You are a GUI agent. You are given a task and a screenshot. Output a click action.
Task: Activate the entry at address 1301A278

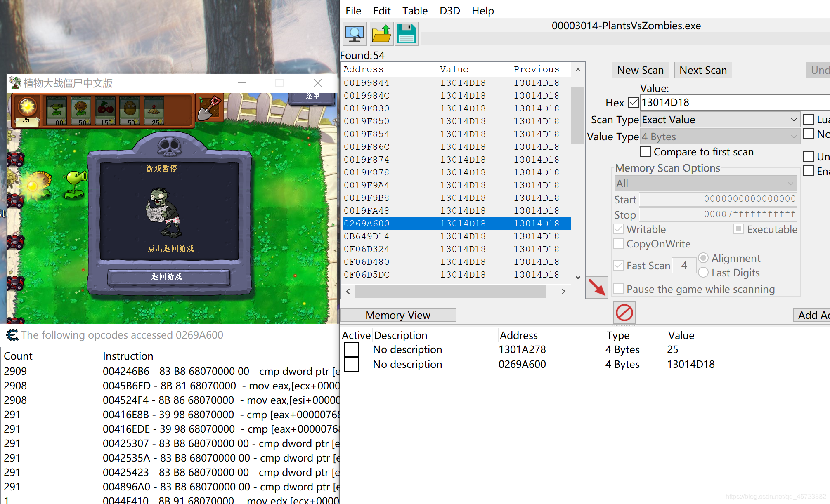click(x=351, y=349)
